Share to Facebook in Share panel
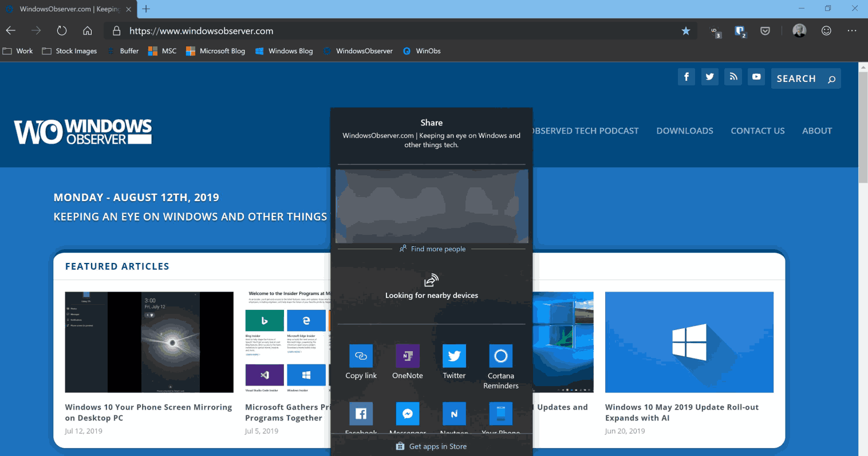This screenshot has height=456, width=868. click(x=361, y=418)
